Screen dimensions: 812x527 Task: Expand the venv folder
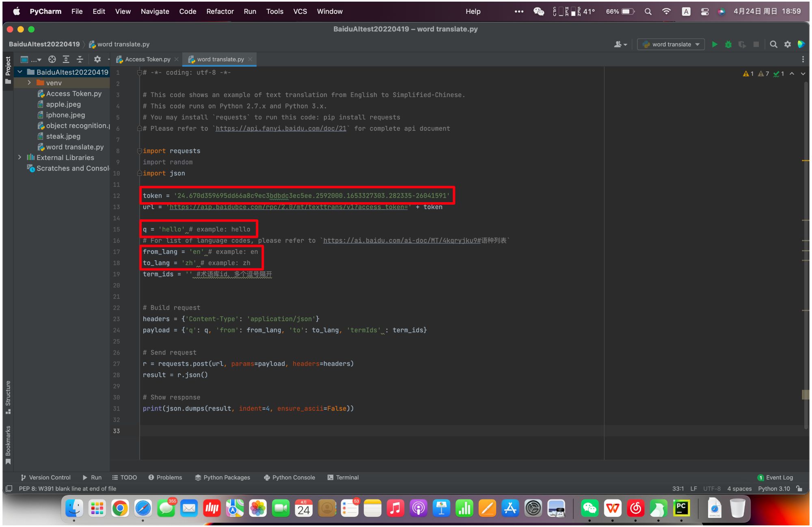click(x=29, y=83)
